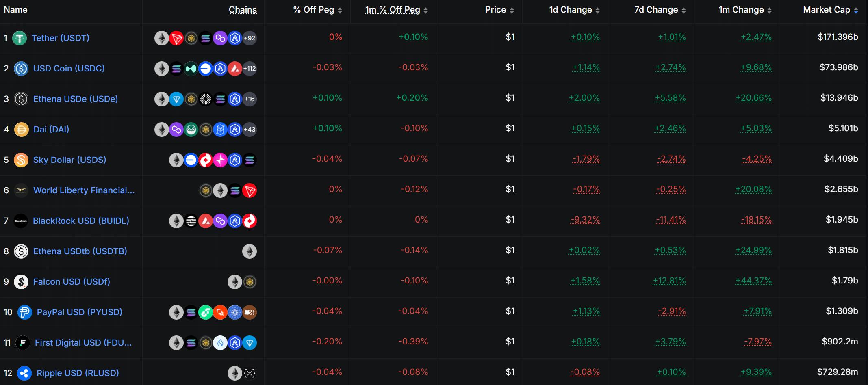Click the Sky Dollar logo icon

pyautogui.click(x=21, y=160)
